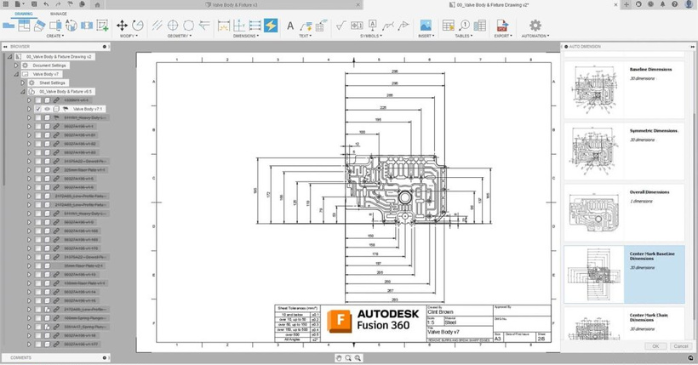Screen dimensions: 698x365
Task: Click OK in Auto Dimension panel
Action: (x=656, y=346)
